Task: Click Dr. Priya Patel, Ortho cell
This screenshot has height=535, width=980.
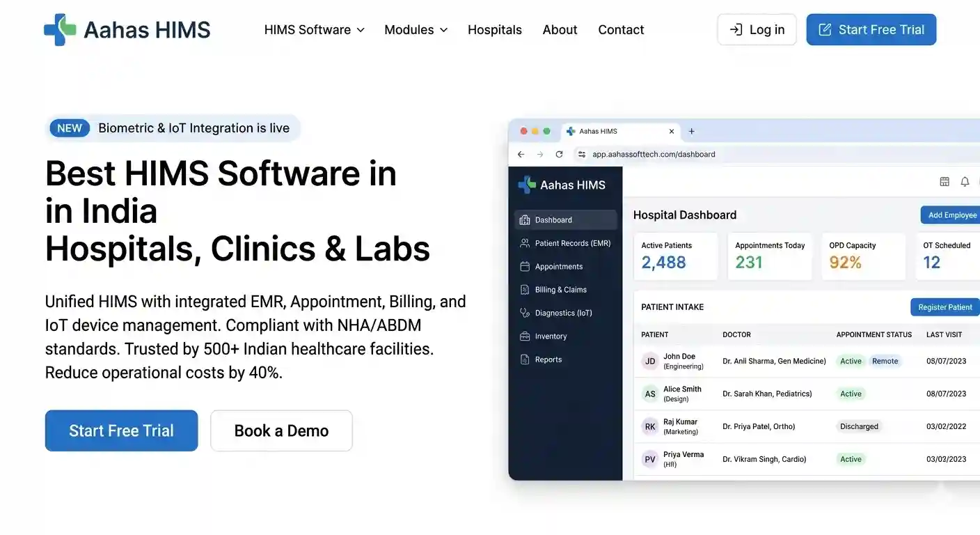Action: tap(759, 426)
